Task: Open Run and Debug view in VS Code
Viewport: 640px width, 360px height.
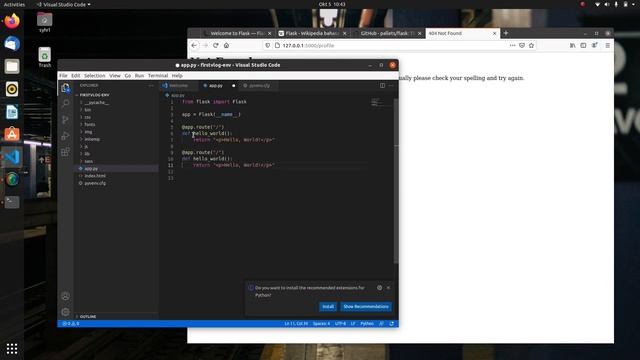Action: pyautogui.click(x=65, y=136)
